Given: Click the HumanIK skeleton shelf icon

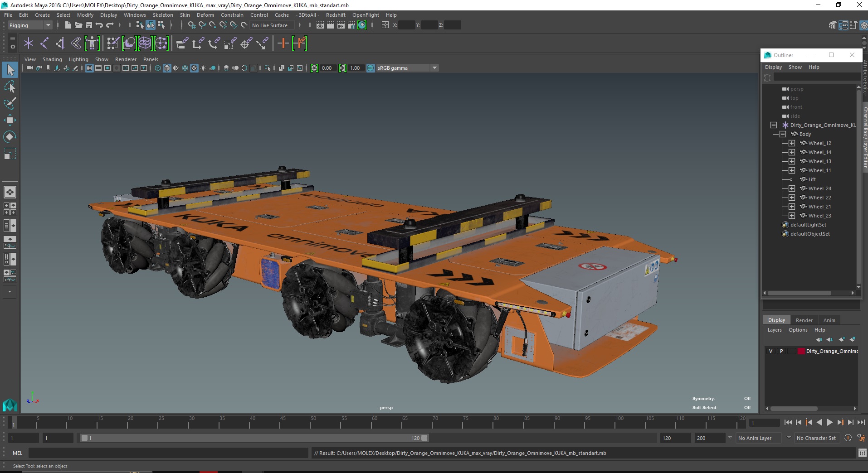Looking at the screenshot, I should pos(92,43).
